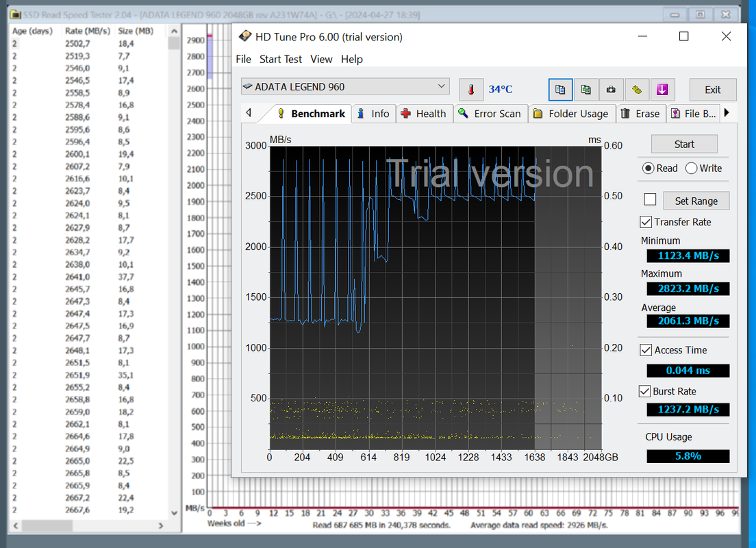Viewport: 756px width, 548px height.
Task: Click the HD Tune Pro title bar icon
Action: coord(245,36)
